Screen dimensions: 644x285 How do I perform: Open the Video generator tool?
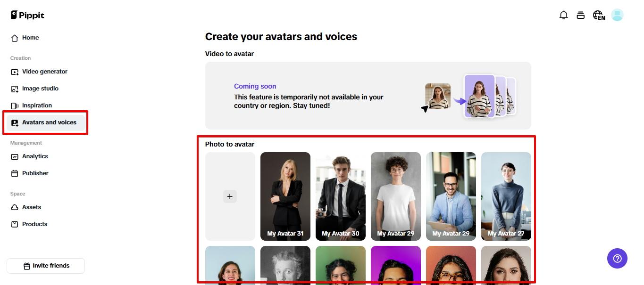(44, 71)
